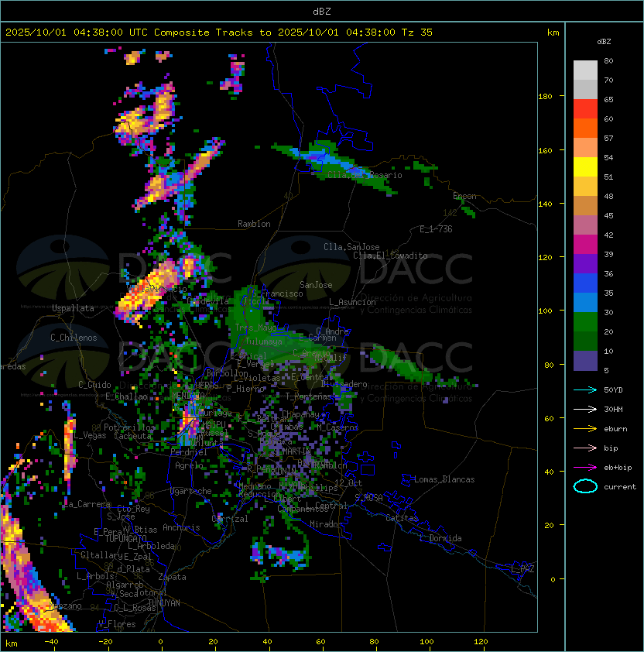Click the '-40' tick on bottom km axis

pyautogui.click(x=51, y=642)
